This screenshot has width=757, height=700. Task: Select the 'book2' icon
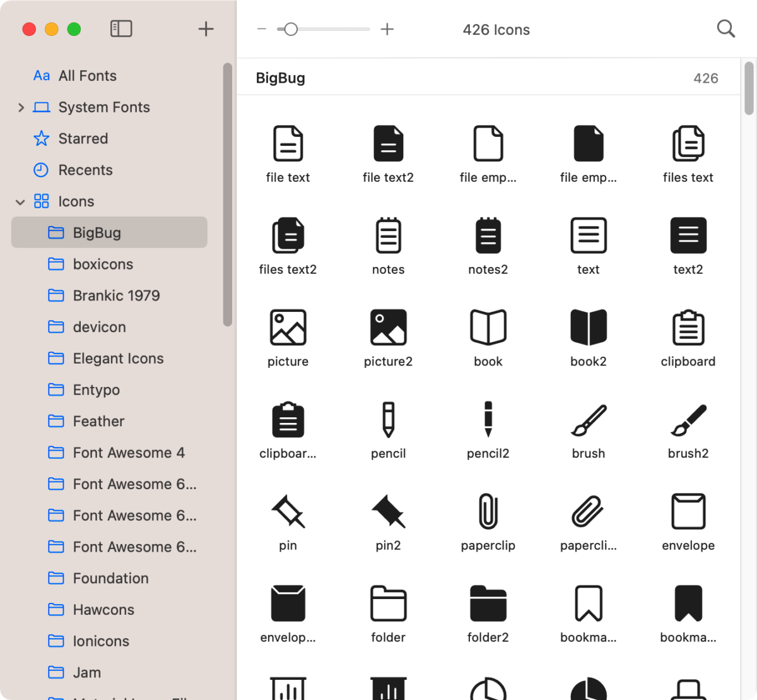point(589,328)
